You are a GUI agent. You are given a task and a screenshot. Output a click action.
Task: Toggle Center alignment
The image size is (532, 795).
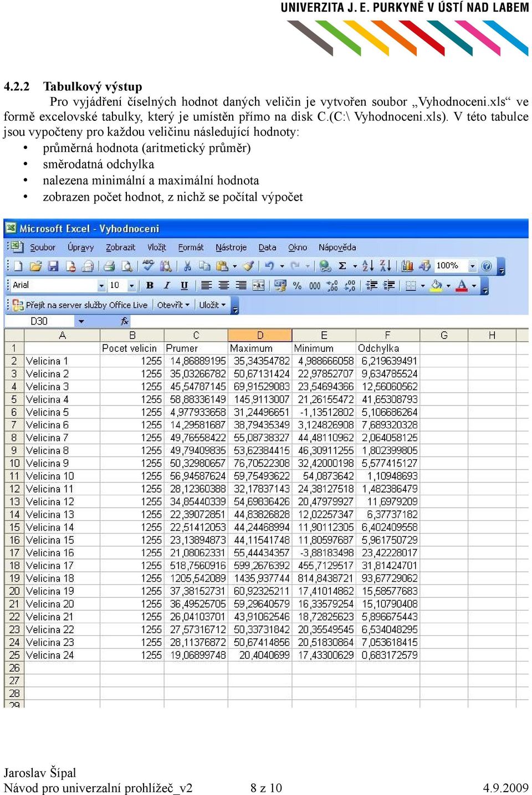tap(224, 286)
